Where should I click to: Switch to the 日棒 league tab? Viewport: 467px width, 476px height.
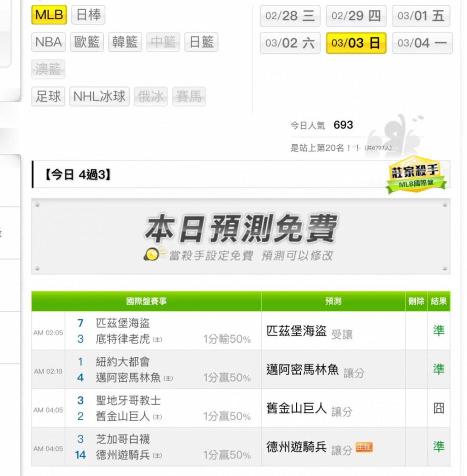pos(88,15)
